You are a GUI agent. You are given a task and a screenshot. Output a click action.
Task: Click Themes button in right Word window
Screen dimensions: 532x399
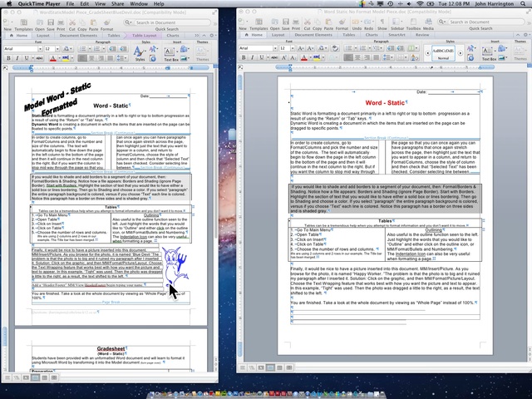pos(520,53)
